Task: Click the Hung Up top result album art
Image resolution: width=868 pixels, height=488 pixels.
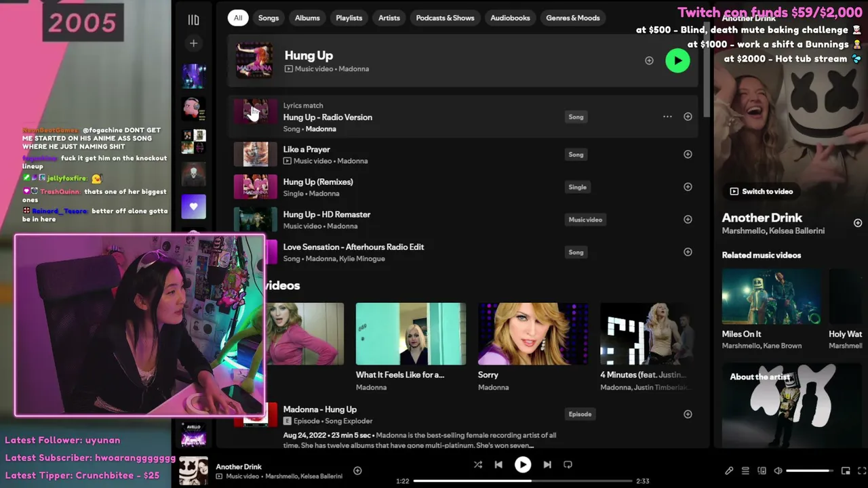Action: (x=254, y=60)
